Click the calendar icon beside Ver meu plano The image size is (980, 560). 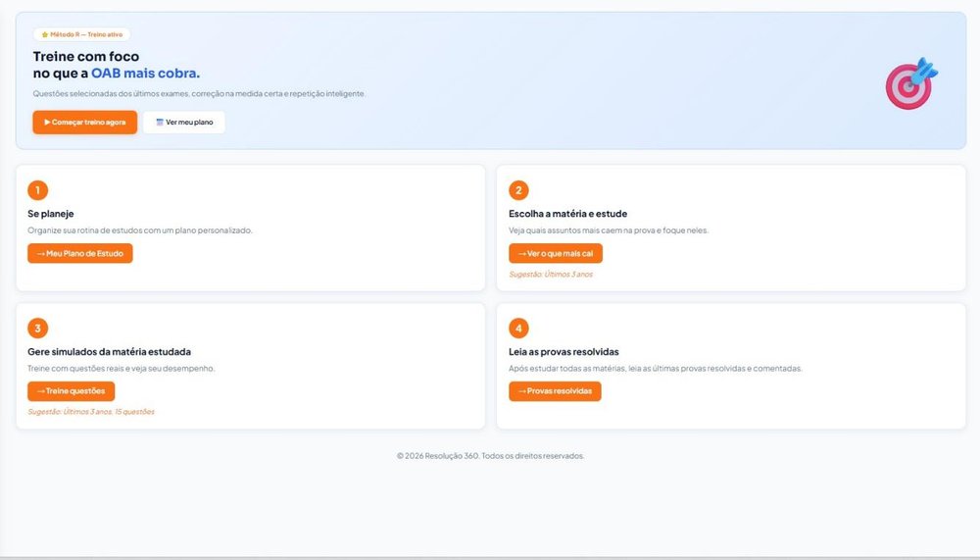(x=160, y=123)
